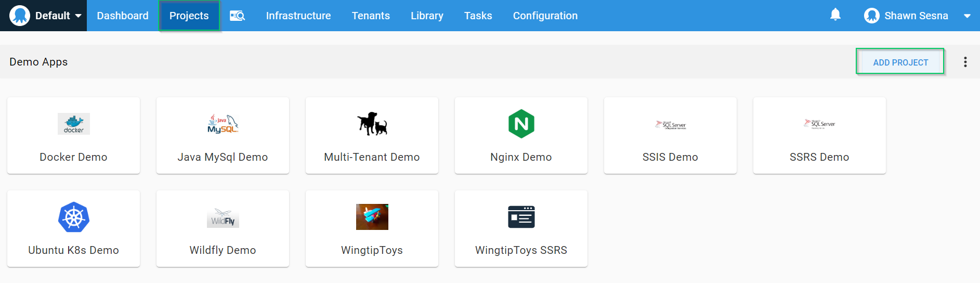980x283 pixels.
Task: Open the SSRS Demo project card
Action: point(819,135)
